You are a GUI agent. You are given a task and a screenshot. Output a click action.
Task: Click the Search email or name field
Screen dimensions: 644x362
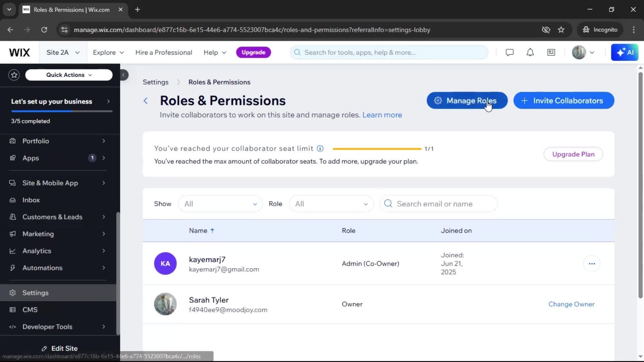439,204
